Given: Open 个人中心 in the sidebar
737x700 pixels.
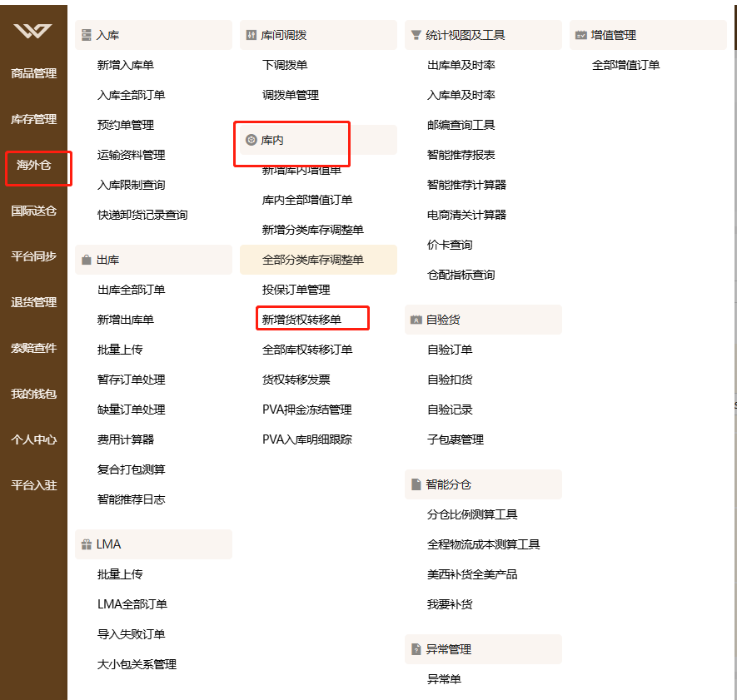Looking at the screenshot, I should coord(34,439).
